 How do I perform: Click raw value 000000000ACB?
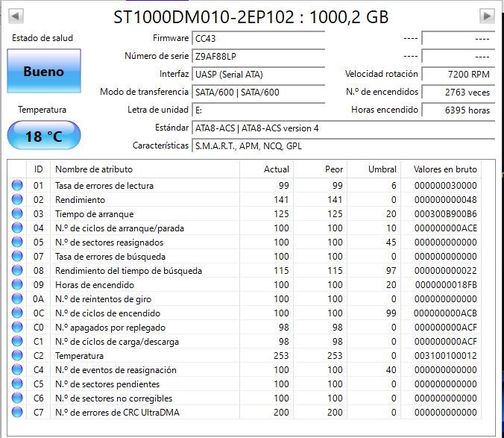[x=445, y=313]
